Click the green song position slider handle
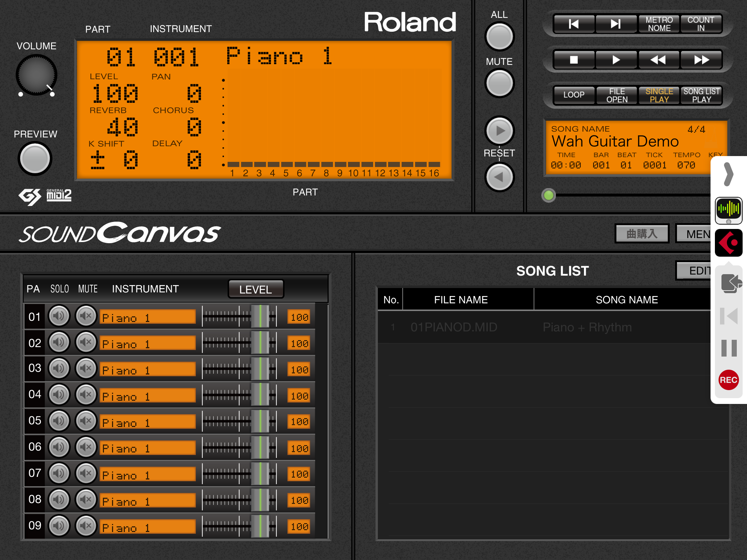 [x=549, y=195]
